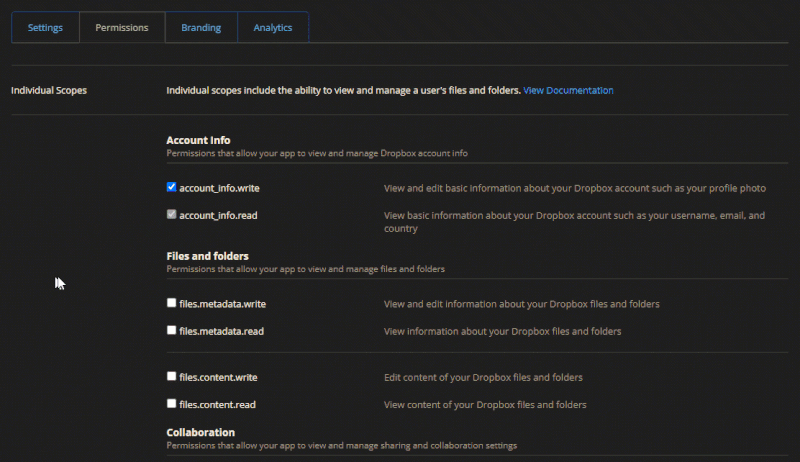
Task: Go to the Analytics tab
Action: pos(273,28)
